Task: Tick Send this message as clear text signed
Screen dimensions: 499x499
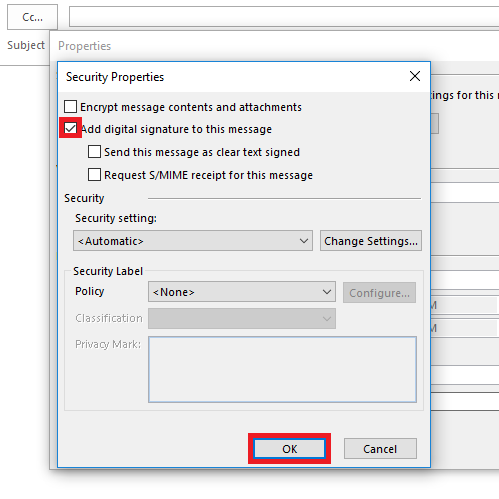Action: coord(94,152)
